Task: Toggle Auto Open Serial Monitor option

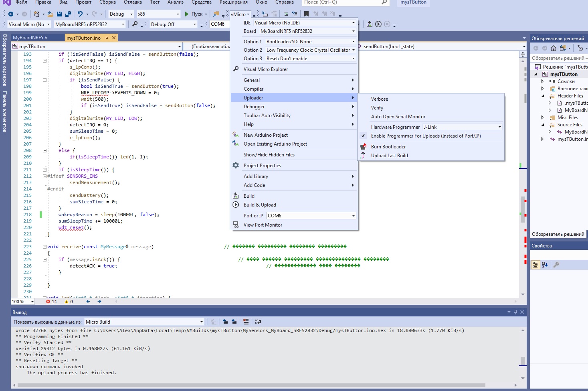Action: tap(398, 117)
